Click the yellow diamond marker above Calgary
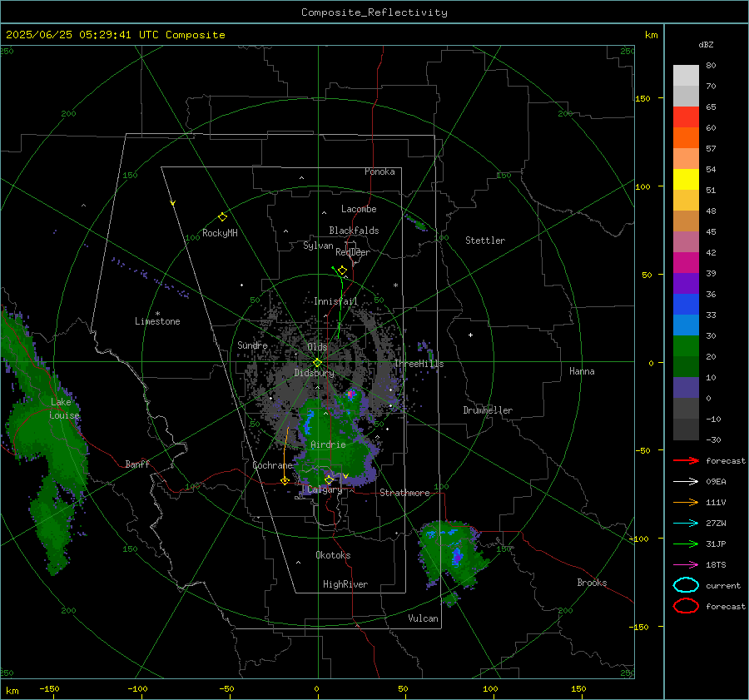The width and height of the screenshot is (749, 700). point(329,479)
